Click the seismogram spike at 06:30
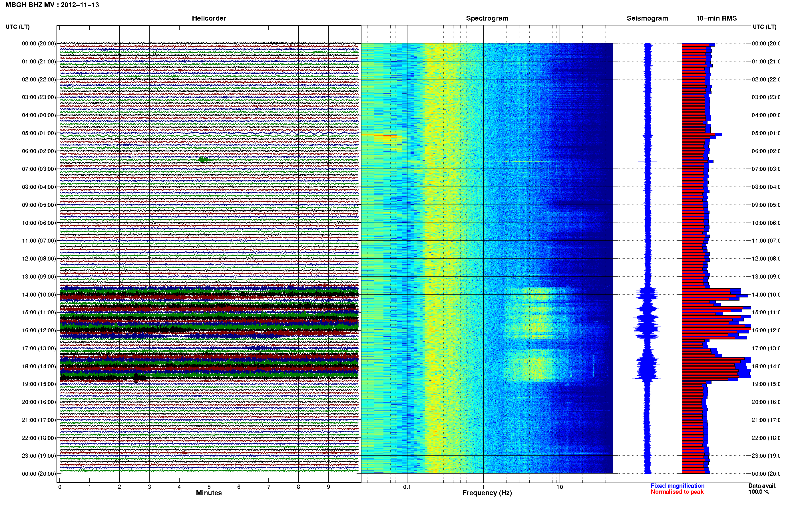 pos(648,161)
